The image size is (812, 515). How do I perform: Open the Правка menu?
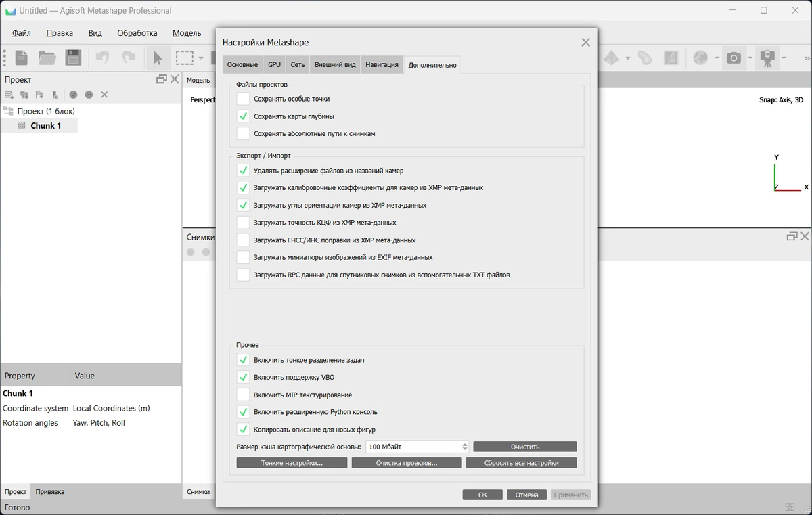(x=60, y=32)
